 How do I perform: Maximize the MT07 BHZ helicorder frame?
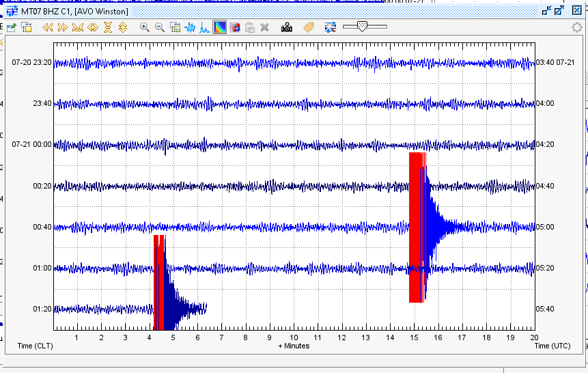pyautogui.click(x=559, y=10)
